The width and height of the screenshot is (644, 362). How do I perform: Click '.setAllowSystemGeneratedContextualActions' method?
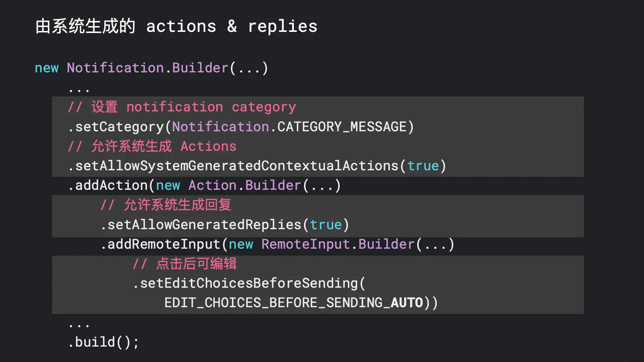pyautogui.click(x=233, y=166)
